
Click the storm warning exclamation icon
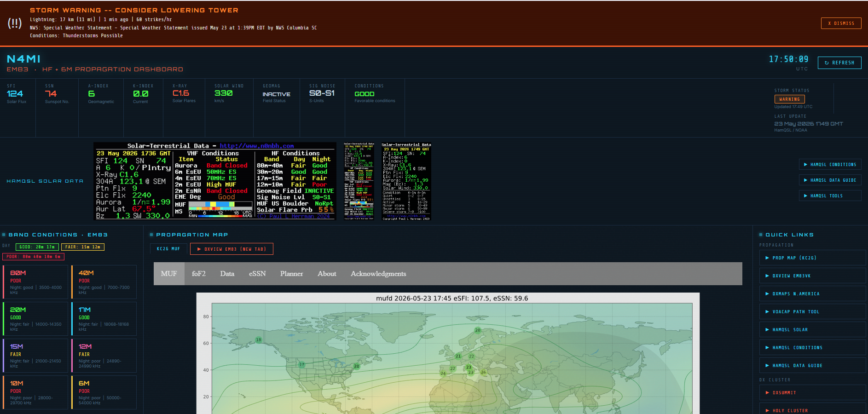[x=15, y=23]
